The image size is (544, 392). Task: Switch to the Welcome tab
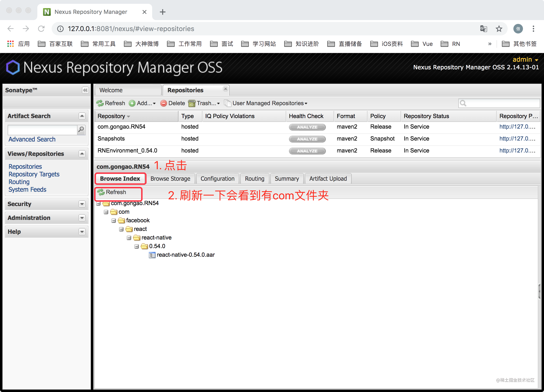128,90
